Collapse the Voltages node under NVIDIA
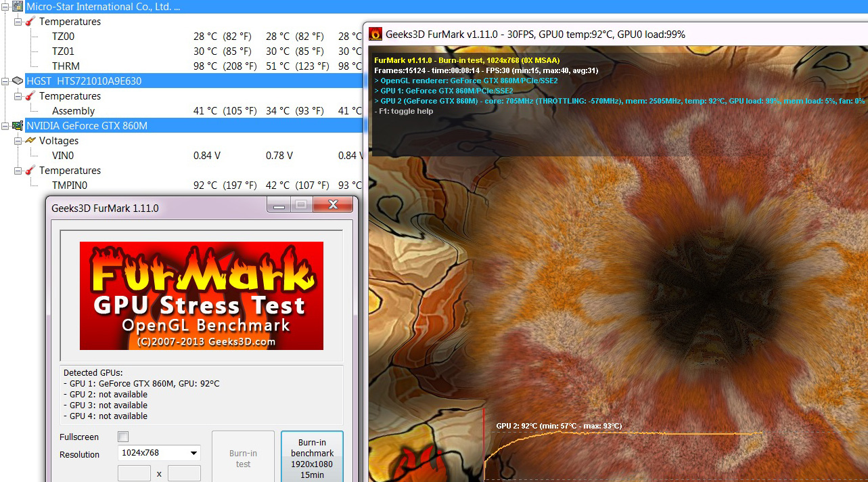Viewport: 868px width, 482px height. (x=18, y=141)
